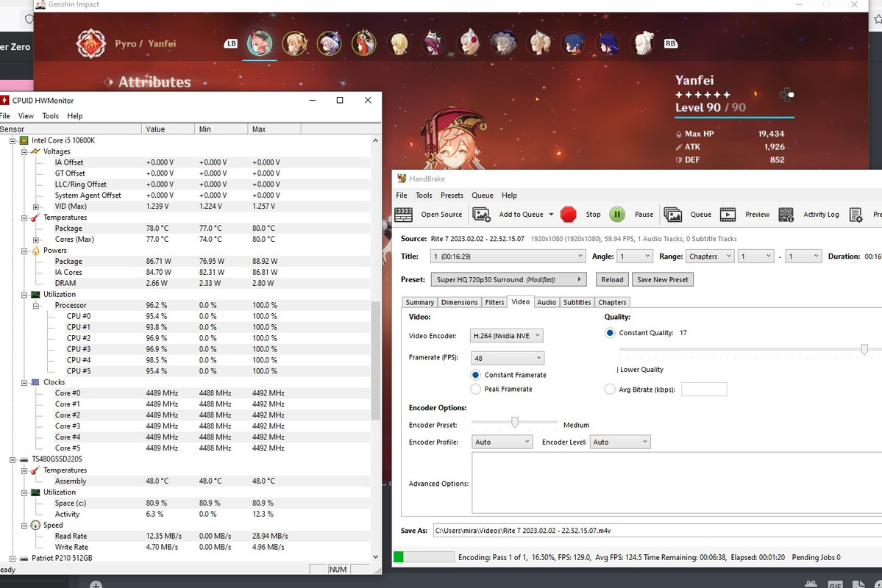Open the Title dropdown showing 1 (00:16:29)
This screenshot has width=882, height=588.
coord(508,257)
